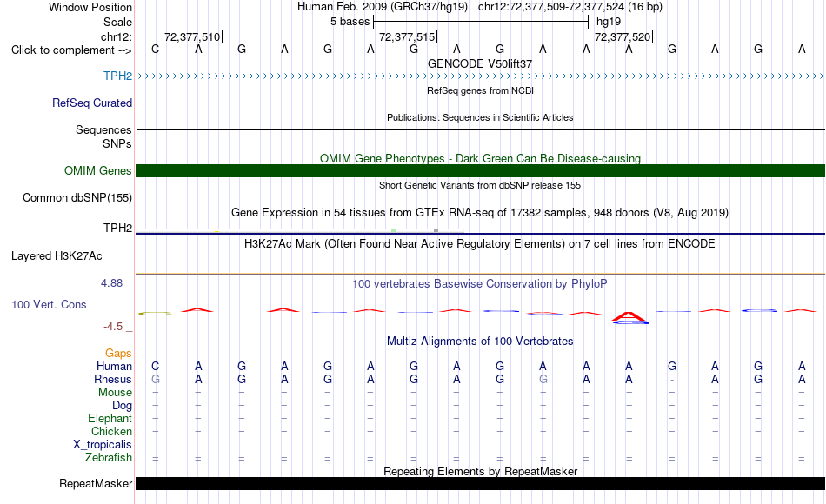Viewport: 826px width, 504px height.
Task: Open Common dbSNP(155) track label
Action: (x=77, y=197)
